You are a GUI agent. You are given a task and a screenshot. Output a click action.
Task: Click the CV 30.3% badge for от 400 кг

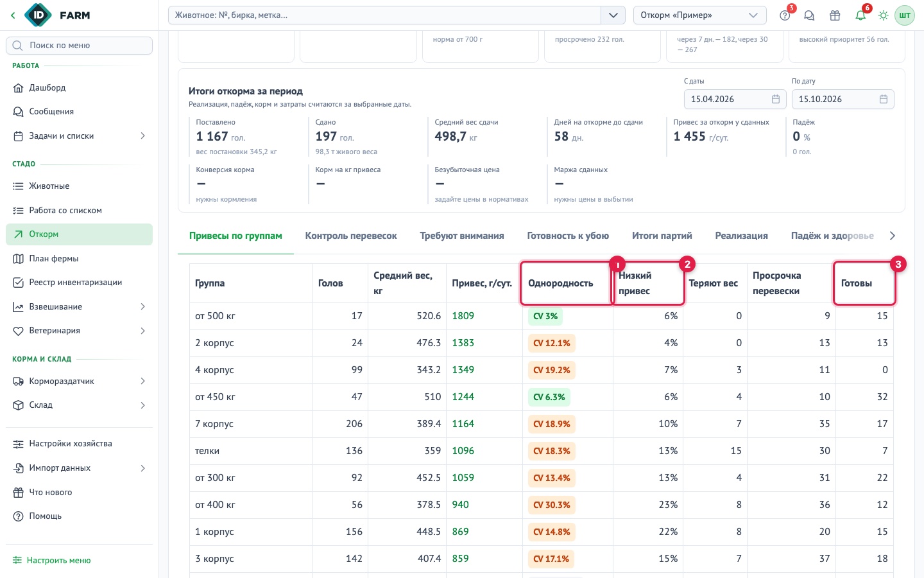click(552, 505)
